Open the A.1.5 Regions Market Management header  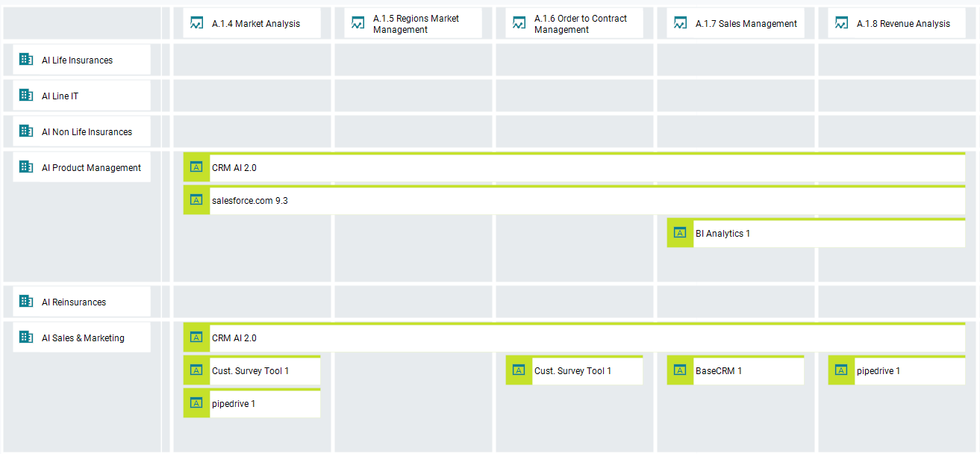[x=413, y=23]
